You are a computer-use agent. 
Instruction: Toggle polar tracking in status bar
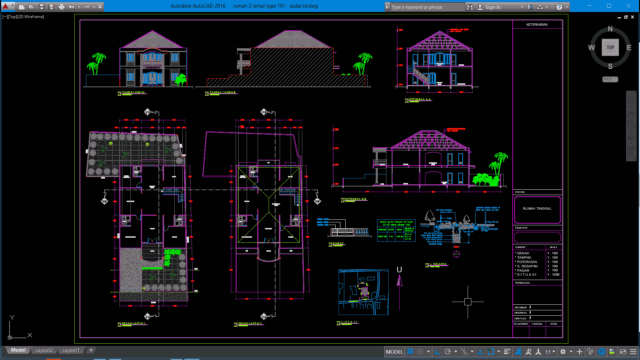pos(447,352)
